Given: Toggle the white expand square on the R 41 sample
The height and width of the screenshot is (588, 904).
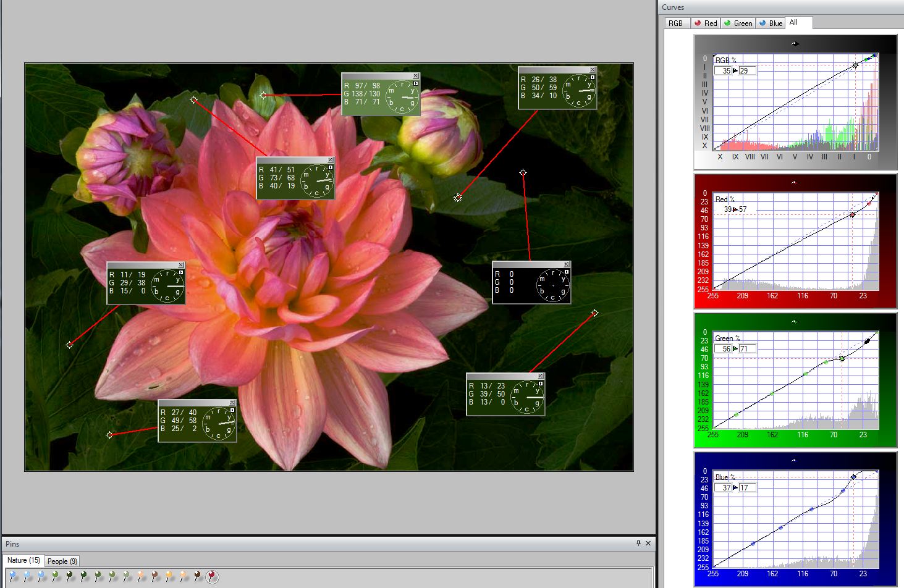Looking at the screenshot, I should 330,167.
